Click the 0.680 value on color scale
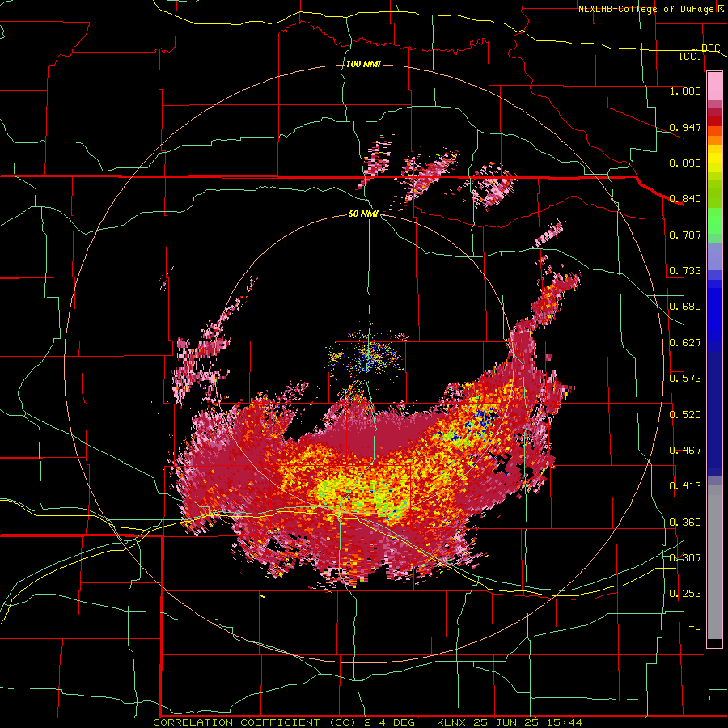Image resolution: width=728 pixels, height=728 pixels. click(x=685, y=307)
